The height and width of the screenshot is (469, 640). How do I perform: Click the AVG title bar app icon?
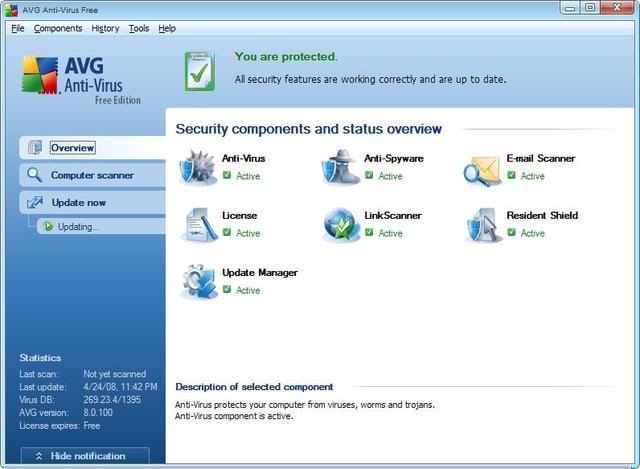coord(11,10)
